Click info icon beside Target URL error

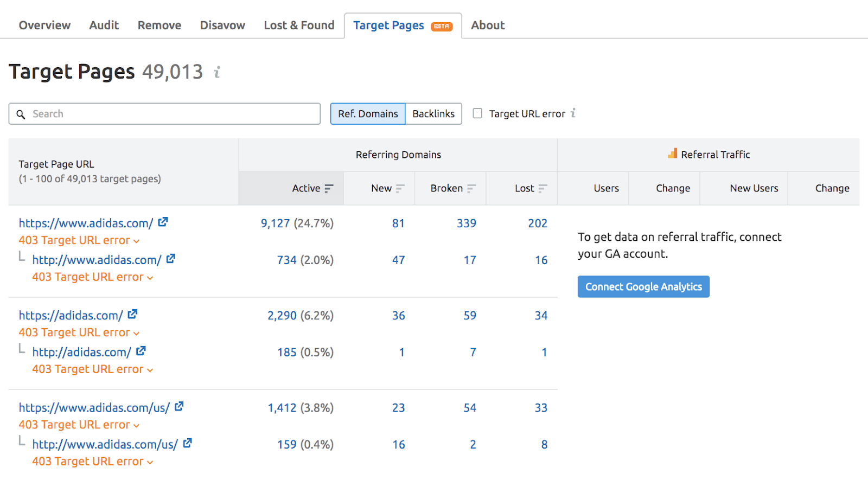pos(573,113)
